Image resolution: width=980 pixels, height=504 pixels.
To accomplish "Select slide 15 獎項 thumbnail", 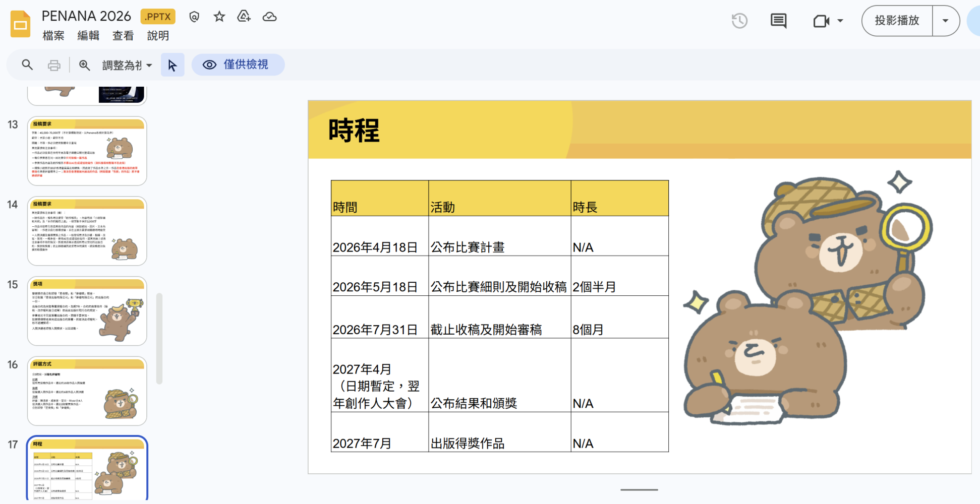I will pyautogui.click(x=87, y=311).
